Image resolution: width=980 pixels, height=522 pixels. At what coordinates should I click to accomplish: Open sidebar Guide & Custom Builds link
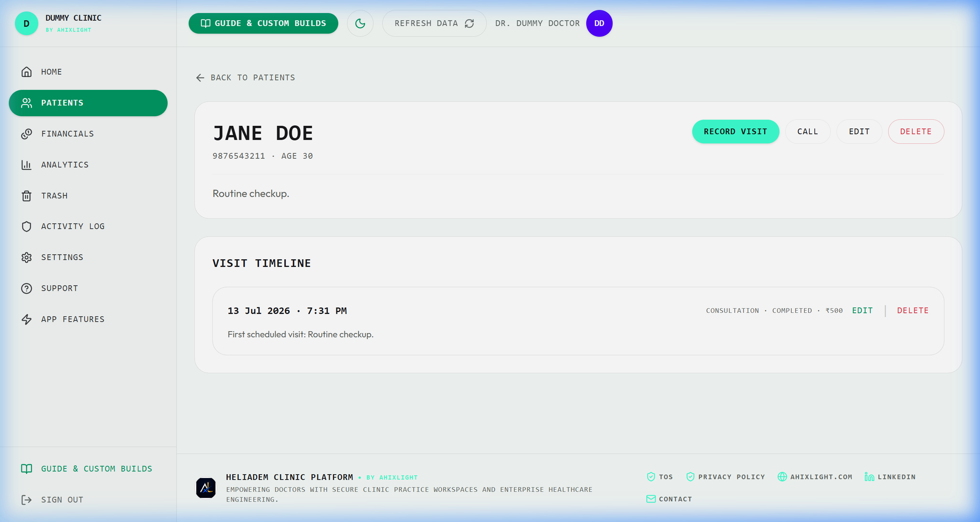(88, 469)
